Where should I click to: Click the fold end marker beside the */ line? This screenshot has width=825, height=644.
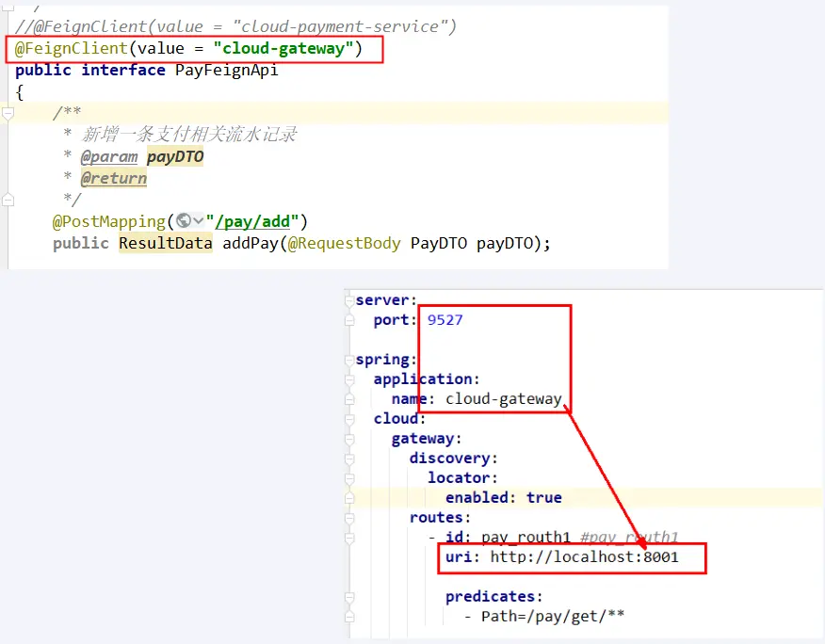(x=8, y=200)
